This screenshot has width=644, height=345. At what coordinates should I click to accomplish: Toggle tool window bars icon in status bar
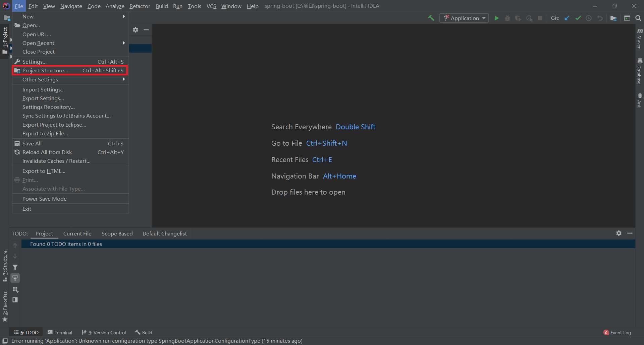pyautogui.click(x=5, y=341)
